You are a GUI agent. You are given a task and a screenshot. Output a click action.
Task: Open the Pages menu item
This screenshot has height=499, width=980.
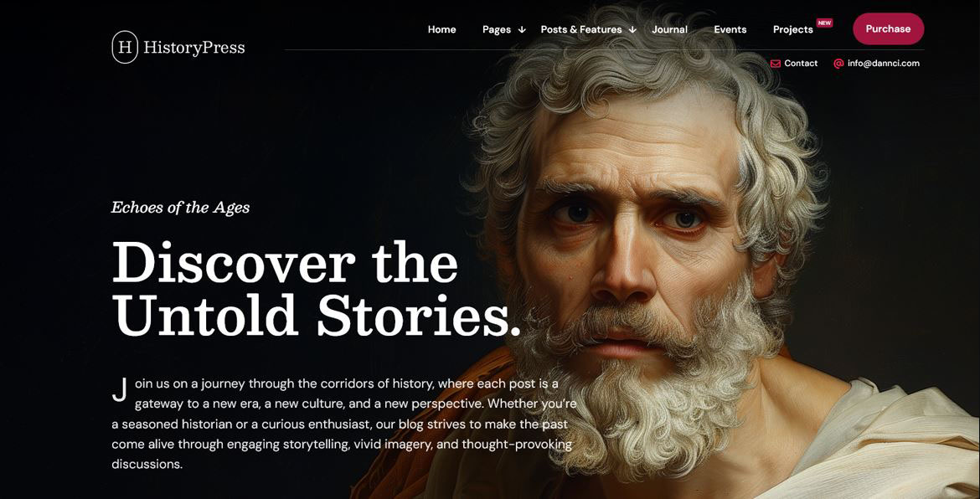click(496, 29)
